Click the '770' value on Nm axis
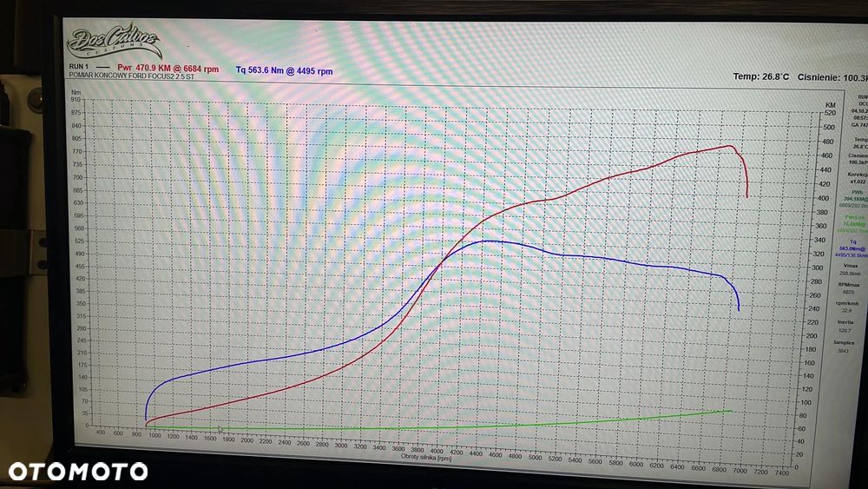 [x=77, y=151]
